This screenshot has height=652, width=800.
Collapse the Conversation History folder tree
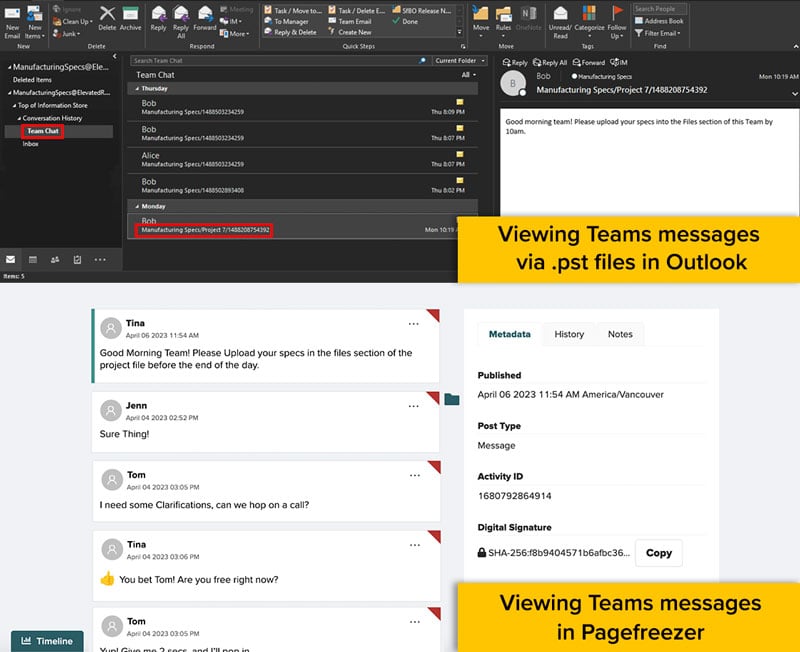pyautogui.click(x=17, y=118)
